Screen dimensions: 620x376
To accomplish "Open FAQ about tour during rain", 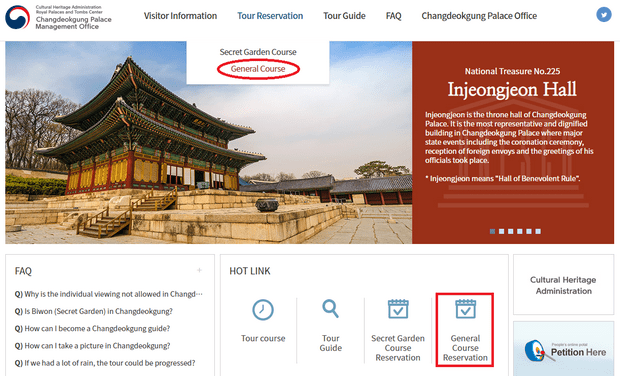I will tap(105, 363).
